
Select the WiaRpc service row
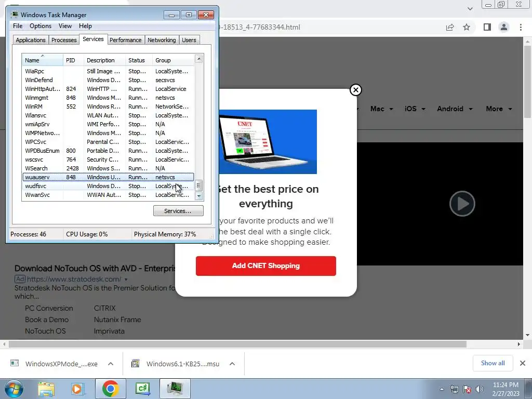tap(108, 71)
